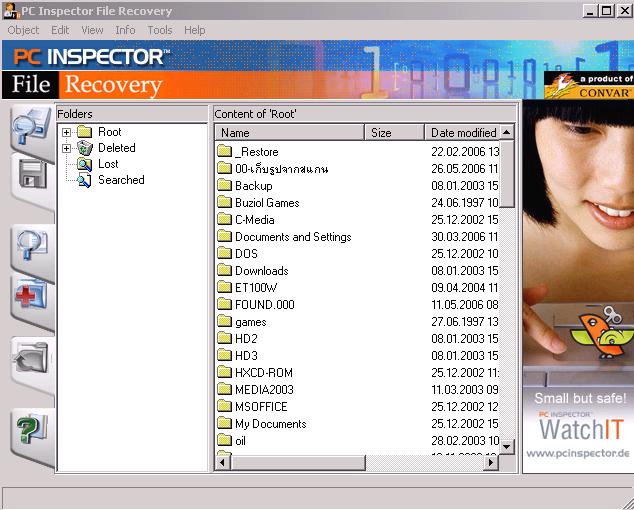Click the Lost magnifier icon in tree
The width and height of the screenshot is (634, 510).
85,164
